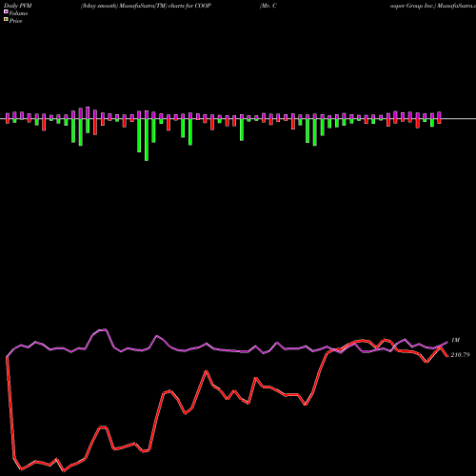
Task: Click the tallest green bar in the histogram
Action: pyautogui.click(x=147, y=140)
